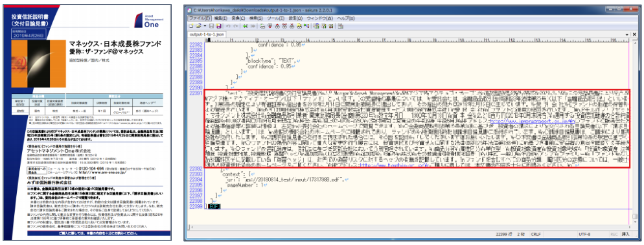Open the 設定(O) menu

(295, 19)
